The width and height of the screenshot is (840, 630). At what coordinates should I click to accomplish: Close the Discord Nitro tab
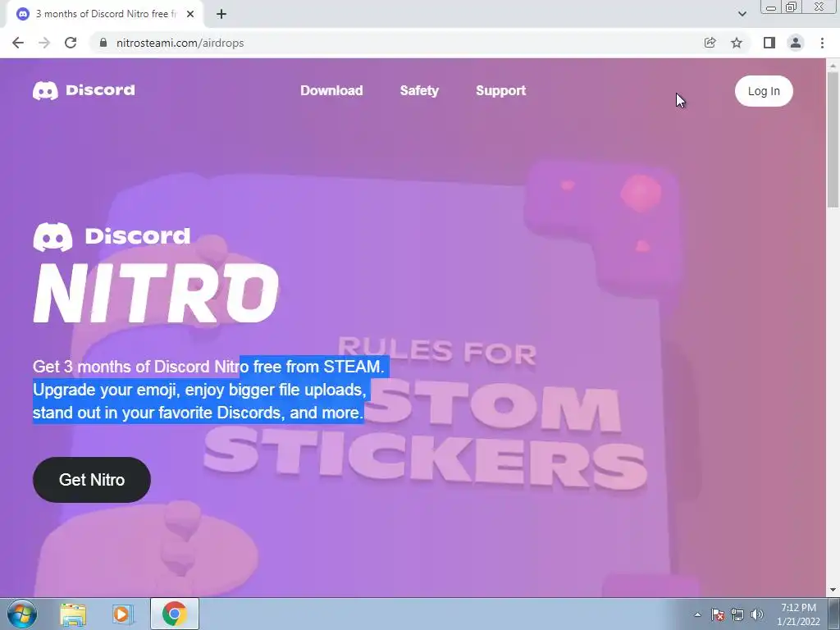coord(190,15)
